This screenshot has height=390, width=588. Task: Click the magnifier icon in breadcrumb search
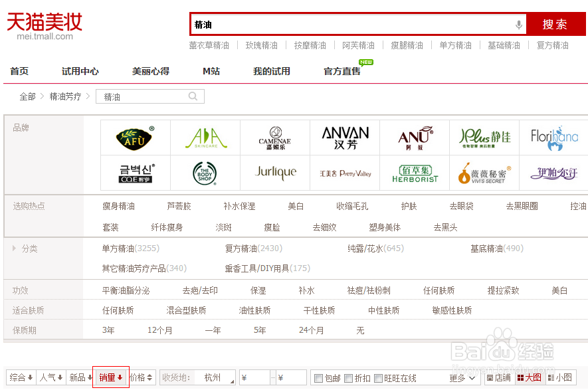(x=193, y=96)
